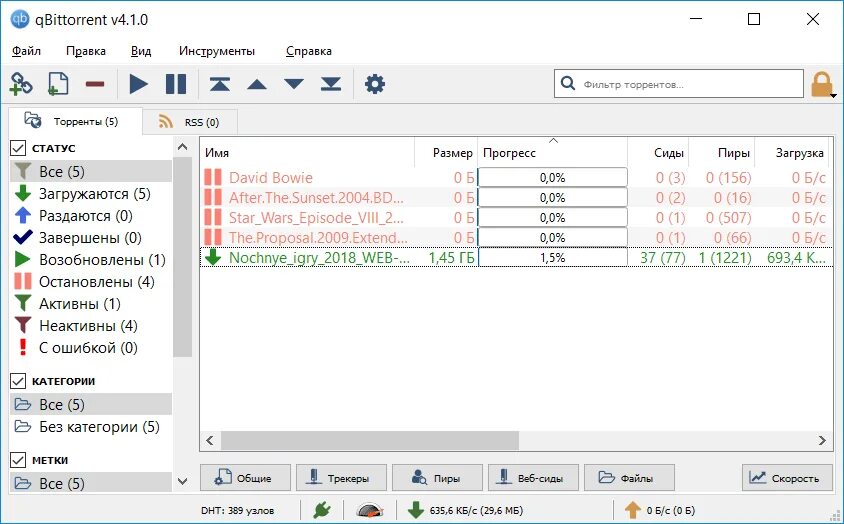844x524 pixels.
Task: Select status filter Все (5)
Action: pos(91,172)
